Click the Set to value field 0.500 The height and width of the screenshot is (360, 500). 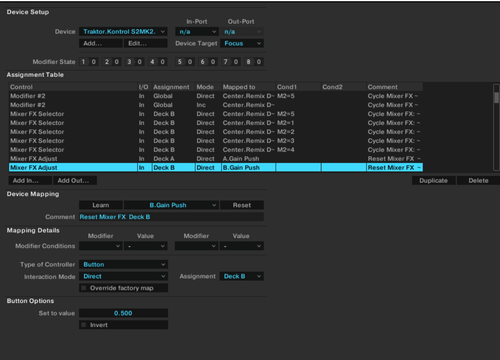[123, 313]
